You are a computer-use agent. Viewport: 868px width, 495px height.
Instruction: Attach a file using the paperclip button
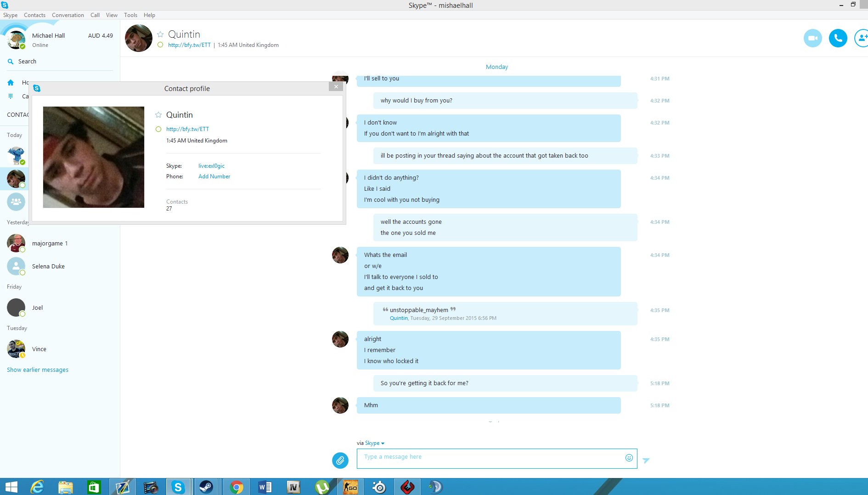pyautogui.click(x=340, y=460)
